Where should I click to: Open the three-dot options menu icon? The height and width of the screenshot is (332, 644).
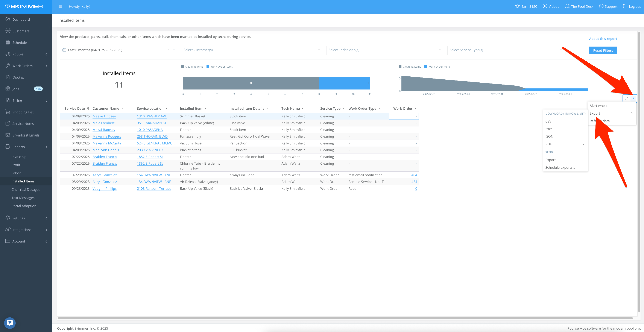coord(633,99)
